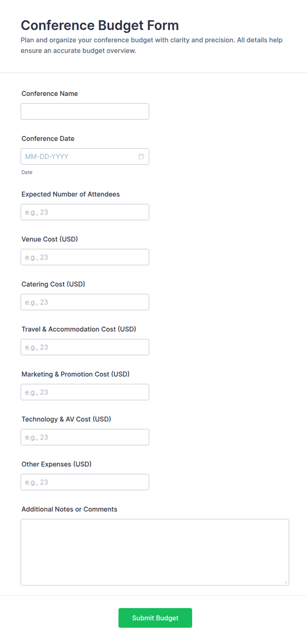The height and width of the screenshot is (644, 307).
Task: Click the Travel & Accommodation Cost field
Action: [x=85, y=347]
